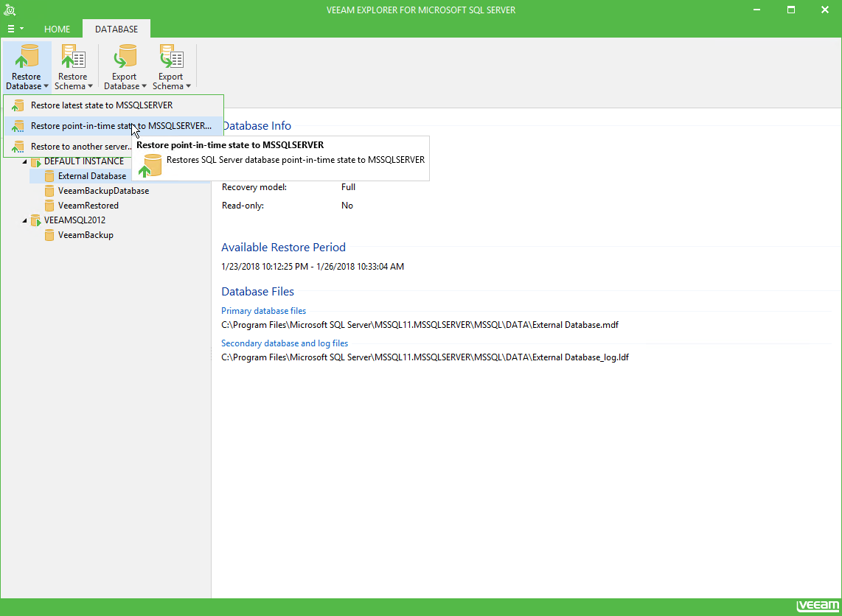The height and width of the screenshot is (616, 842).
Task: Click the VeeamBackup cylinder icon
Action: (x=49, y=235)
